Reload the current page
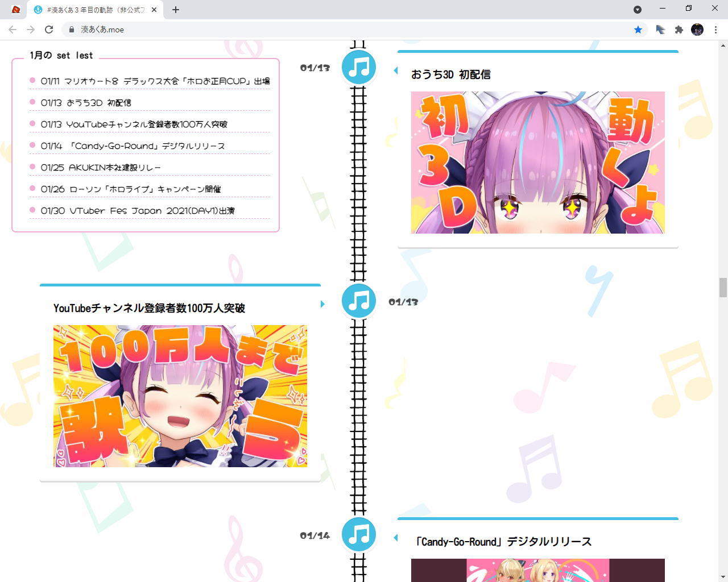Viewport: 728px width, 582px height. pyautogui.click(x=49, y=30)
